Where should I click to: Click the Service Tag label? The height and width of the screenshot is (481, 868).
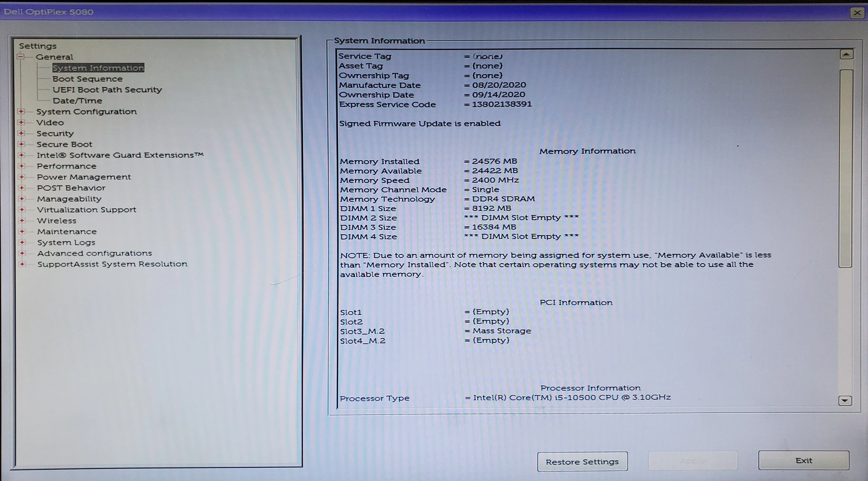click(365, 56)
